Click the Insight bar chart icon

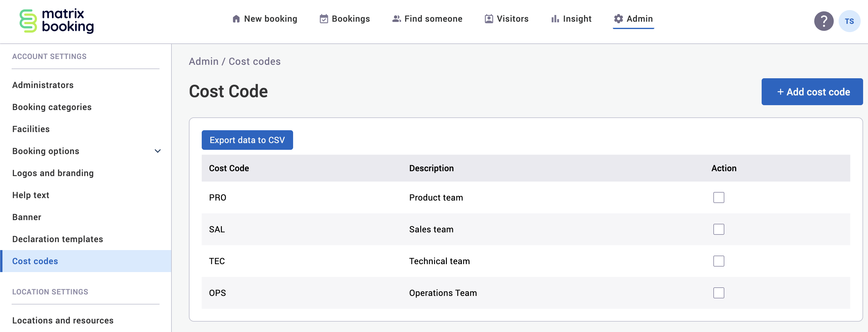point(555,19)
